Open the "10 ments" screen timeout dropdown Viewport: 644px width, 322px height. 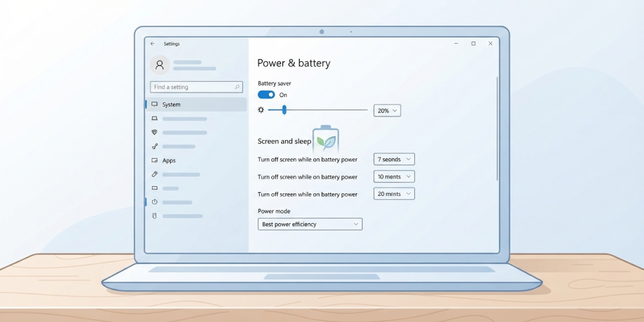pyautogui.click(x=394, y=177)
